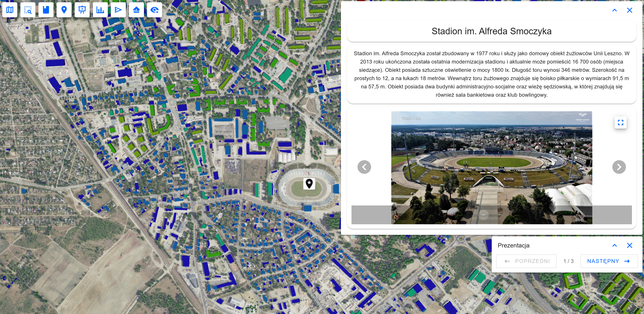Click the POPRZEDNI button
644x314 pixels.
[x=526, y=261]
